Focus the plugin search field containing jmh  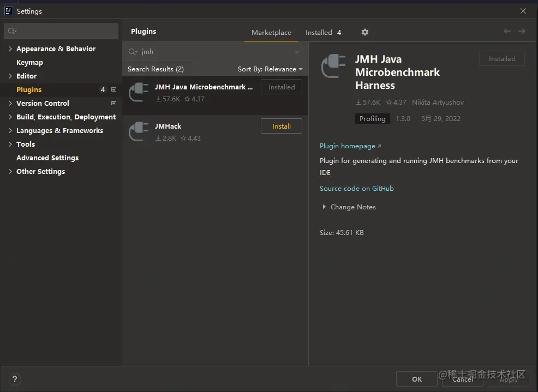click(x=215, y=52)
